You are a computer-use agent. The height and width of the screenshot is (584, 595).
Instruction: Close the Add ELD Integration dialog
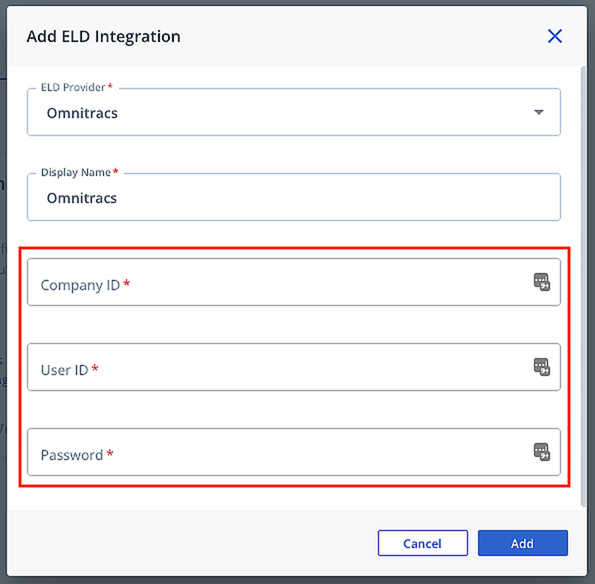[554, 36]
